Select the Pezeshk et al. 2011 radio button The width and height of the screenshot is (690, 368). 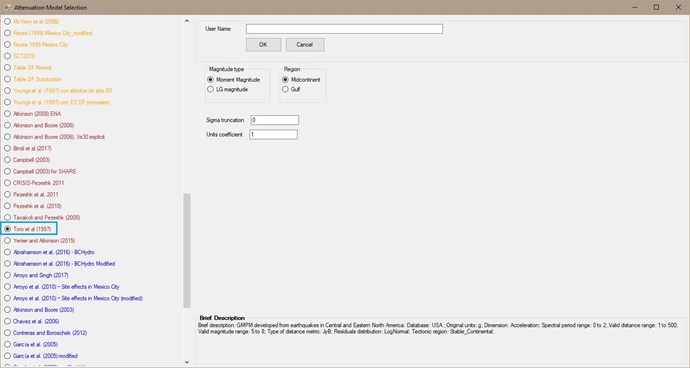[7, 195]
